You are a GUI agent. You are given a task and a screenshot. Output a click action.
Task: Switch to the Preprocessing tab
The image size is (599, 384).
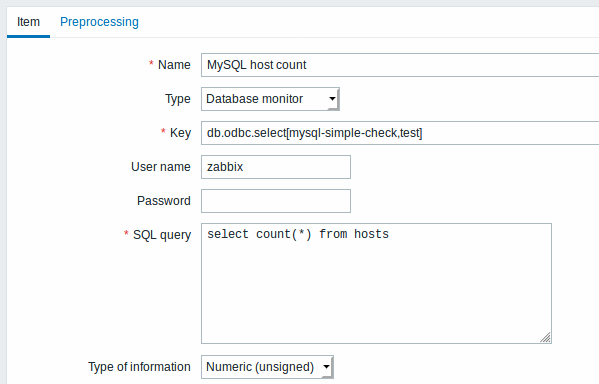coord(99,22)
